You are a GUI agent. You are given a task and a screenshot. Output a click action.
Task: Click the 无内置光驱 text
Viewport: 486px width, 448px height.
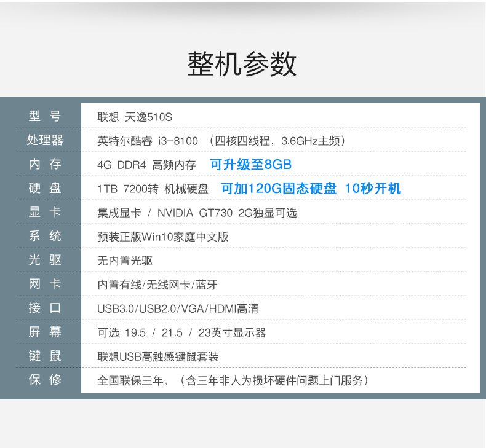(x=125, y=261)
